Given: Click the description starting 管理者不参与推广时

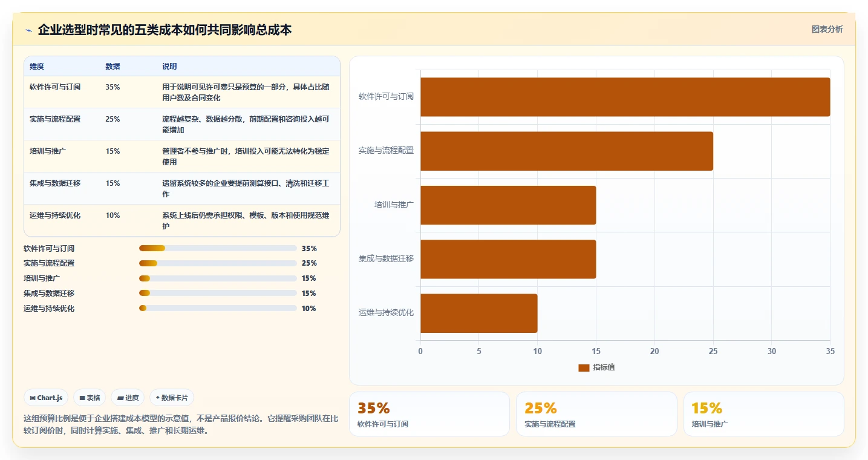Looking at the screenshot, I should pyautogui.click(x=246, y=157).
